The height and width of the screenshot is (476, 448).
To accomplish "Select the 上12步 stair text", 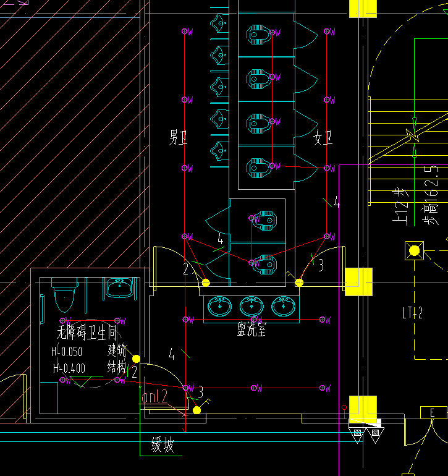I will pyautogui.click(x=400, y=206).
